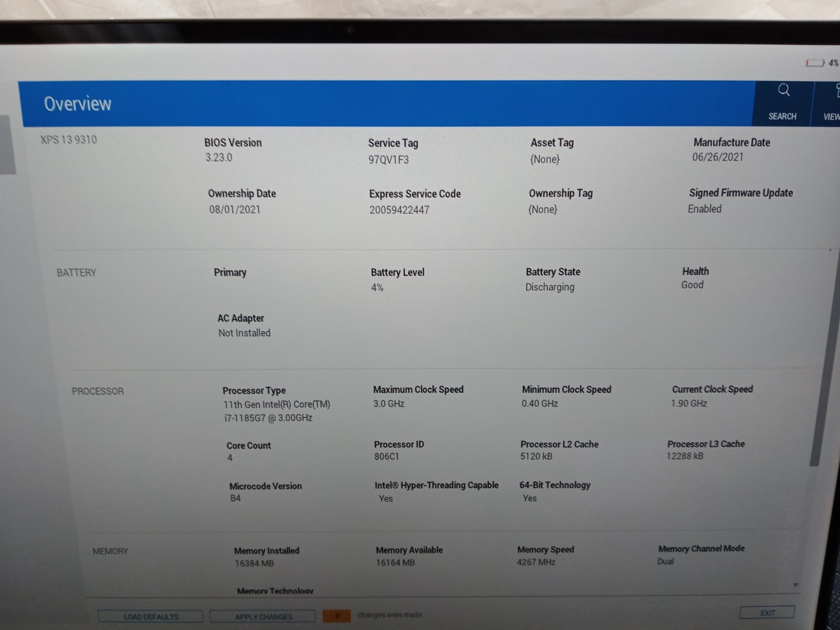Select the Core Count value 4
The image size is (840, 630).
point(230,458)
